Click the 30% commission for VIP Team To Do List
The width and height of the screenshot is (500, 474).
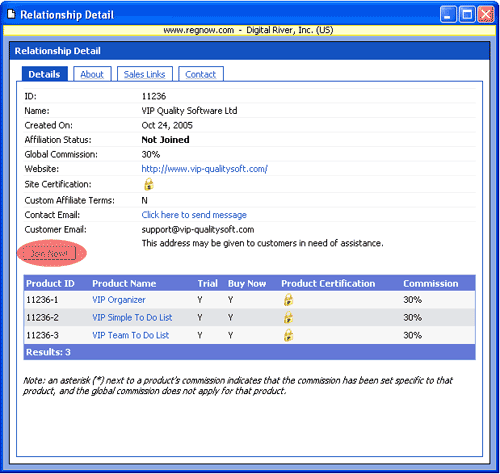pos(412,335)
